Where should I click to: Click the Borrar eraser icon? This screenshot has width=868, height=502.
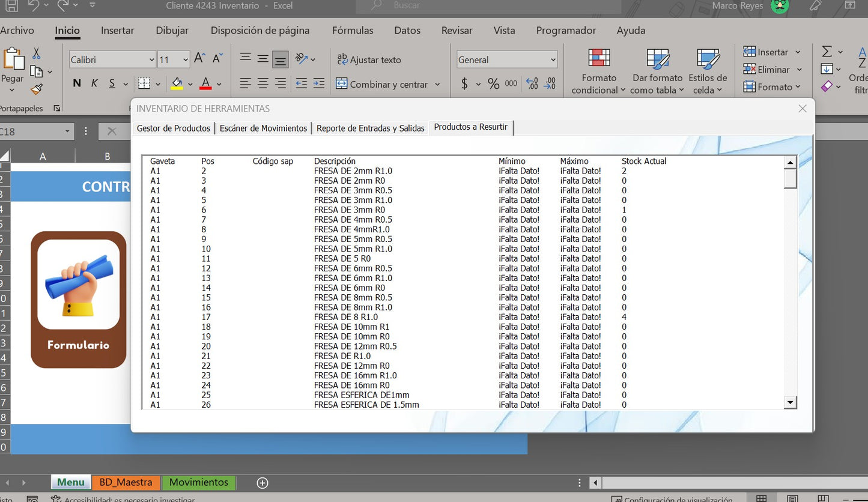[827, 86]
